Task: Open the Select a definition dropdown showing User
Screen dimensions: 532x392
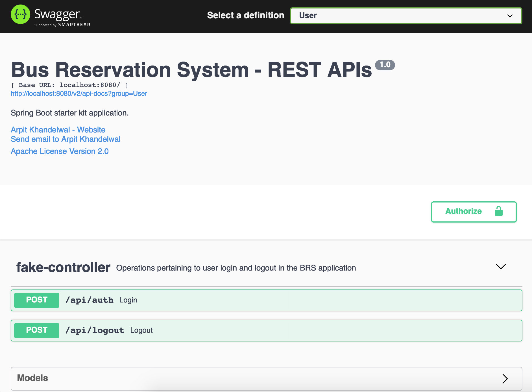Action: 406,16
